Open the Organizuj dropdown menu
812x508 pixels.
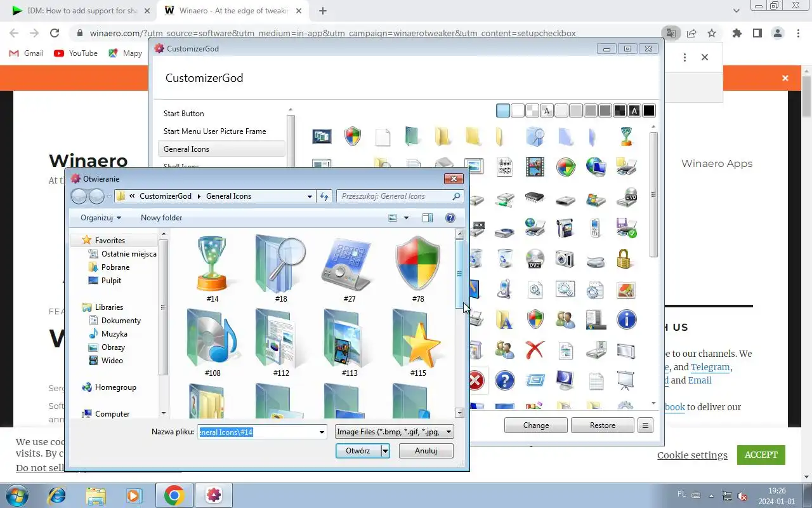[x=100, y=218]
